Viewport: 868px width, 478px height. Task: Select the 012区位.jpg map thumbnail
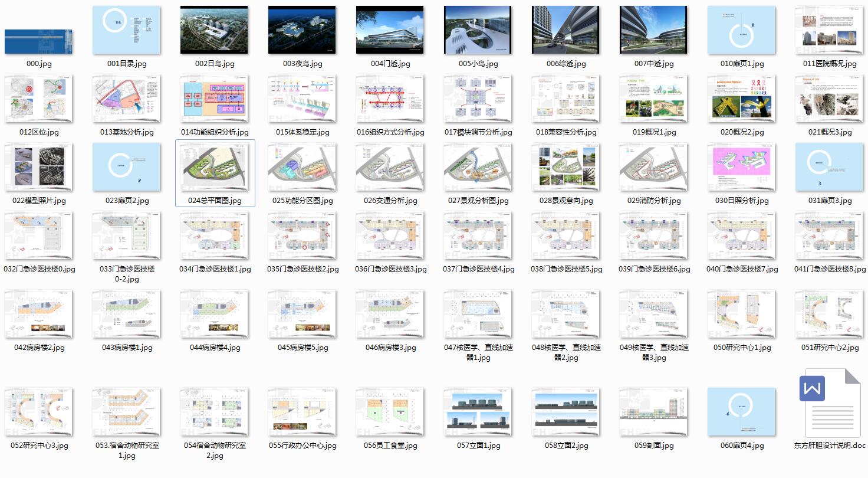pyautogui.click(x=38, y=99)
